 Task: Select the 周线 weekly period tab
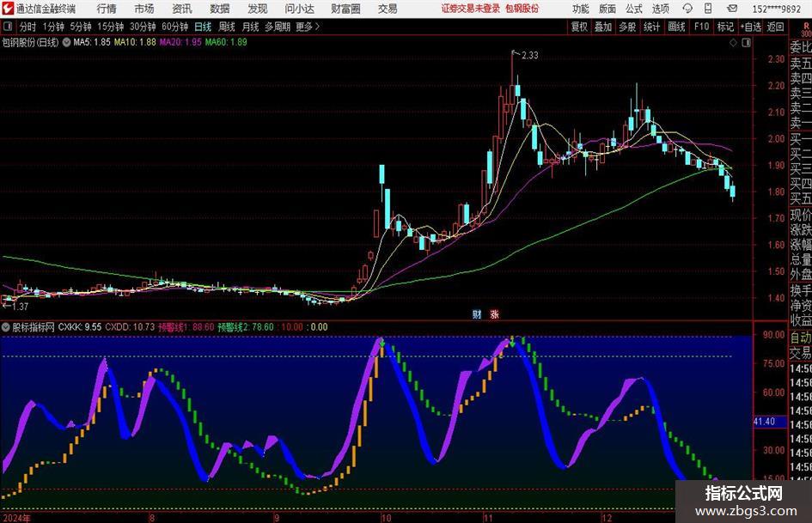(227, 27)
